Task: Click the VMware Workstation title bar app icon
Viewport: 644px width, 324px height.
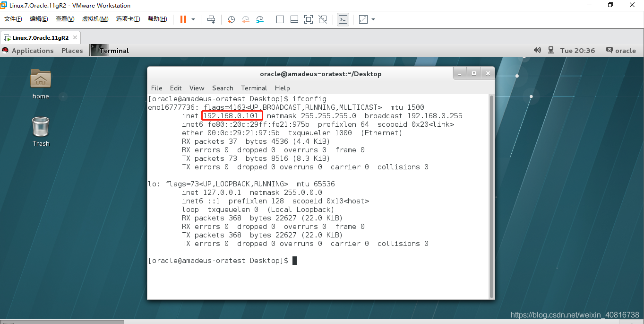Action: click(x=4, y=5)
